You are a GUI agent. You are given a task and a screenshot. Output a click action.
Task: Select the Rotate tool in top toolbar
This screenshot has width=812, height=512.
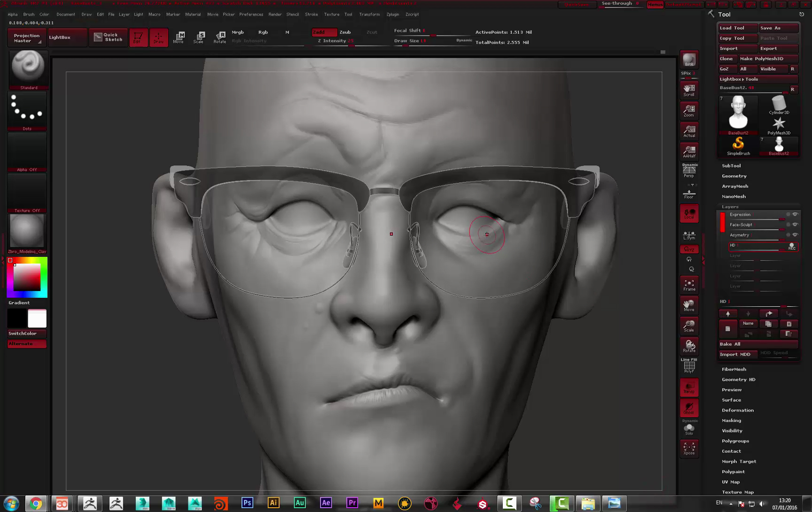coord(219,37)
